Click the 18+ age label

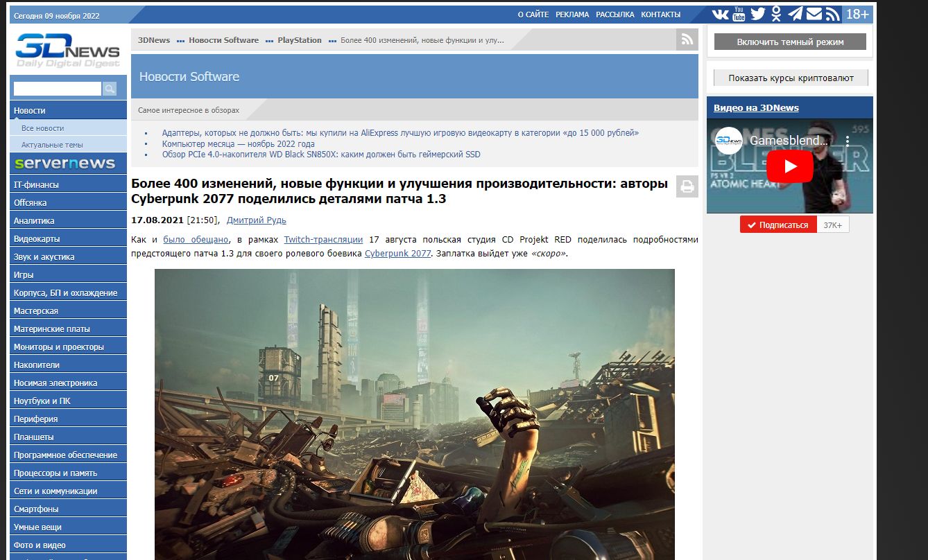[857, 14]
